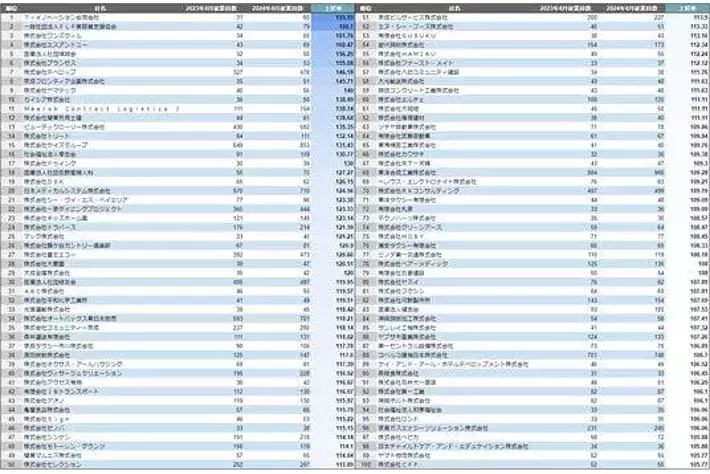Click the 順位 header in the left table
The width and height of the screenshot is (710, 474).
tap(10, 6)
